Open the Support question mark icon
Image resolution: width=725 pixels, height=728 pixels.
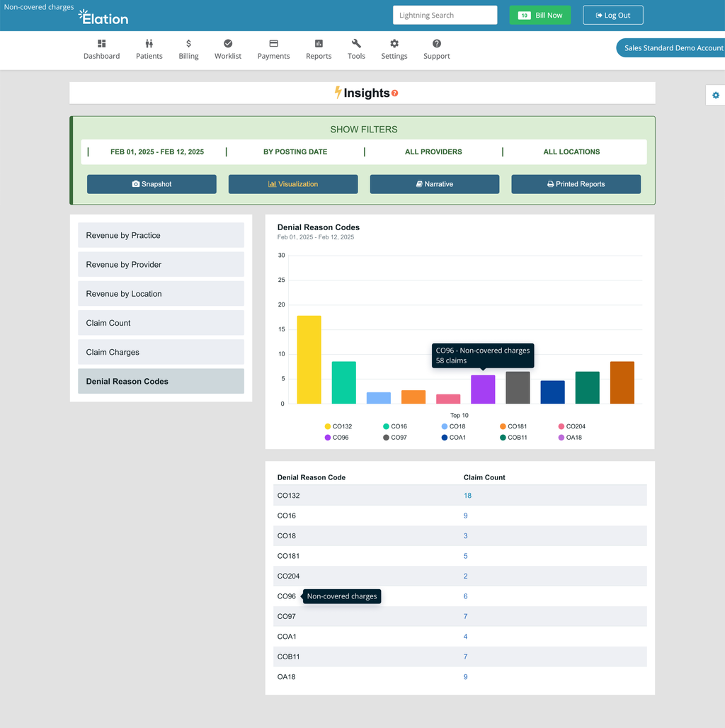tap(437, 44)
